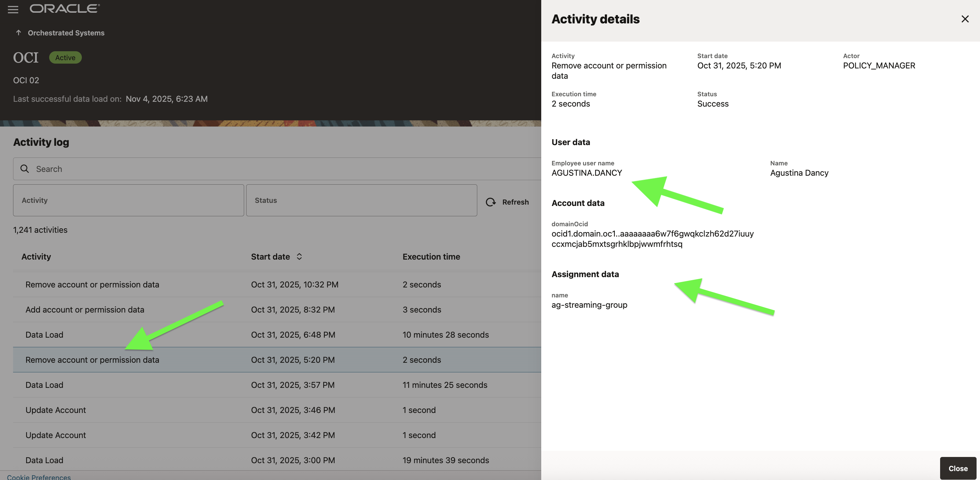Select the Oct 31 10:32 PM Remove row
980x480 pixels.
click(x=92, y=284)
